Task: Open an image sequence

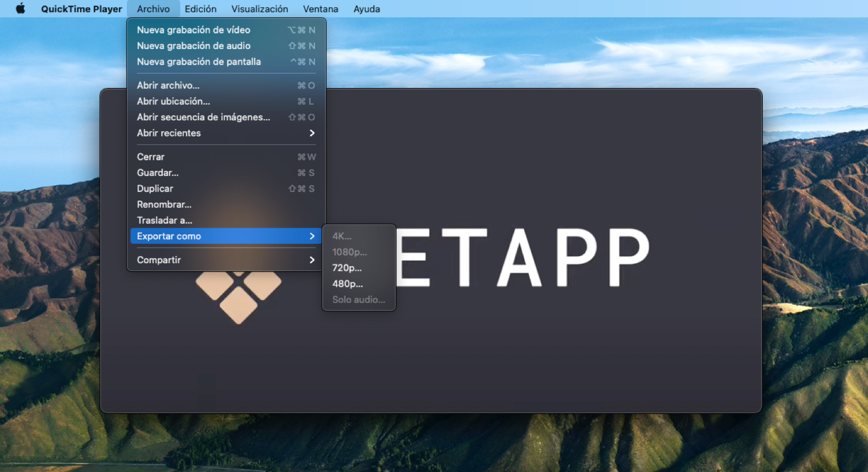Action: 204,117
